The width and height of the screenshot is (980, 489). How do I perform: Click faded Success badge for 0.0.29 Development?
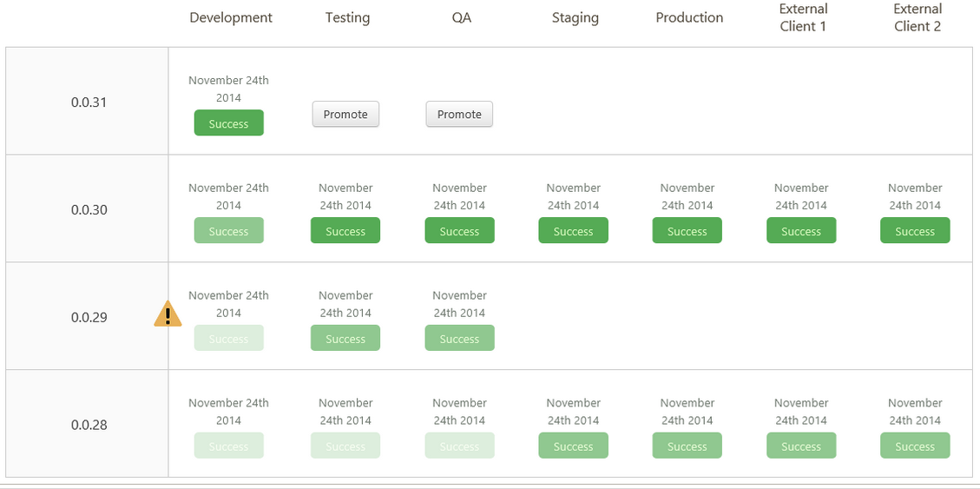click(x=228, y=339)
